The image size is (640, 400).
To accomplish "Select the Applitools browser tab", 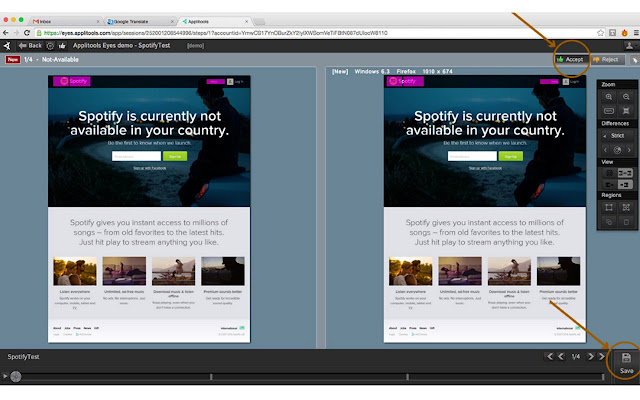I will click(x=214, y=21).
